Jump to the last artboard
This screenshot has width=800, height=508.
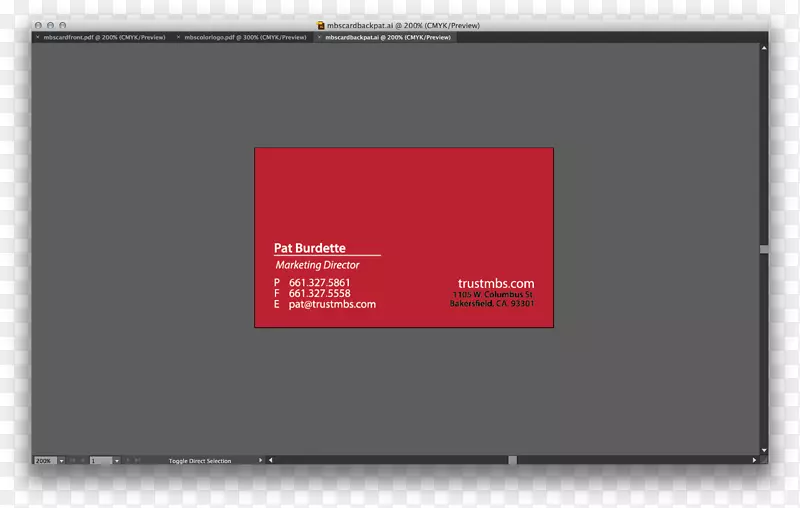(x=137, y=461)
